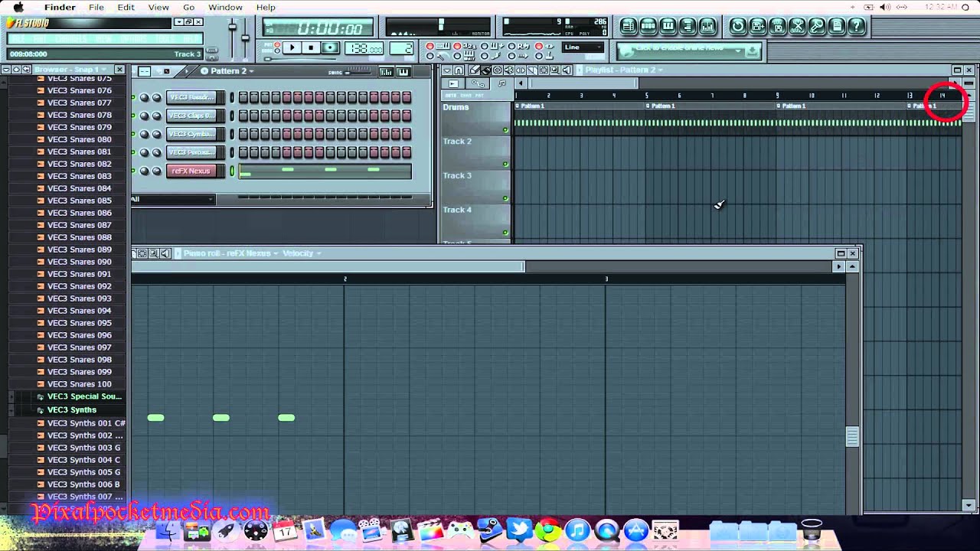The width and height of the screenshot is (980, 551).
Task: Toggle channel select LED for reFX Nexus
Action: pos(232,171)
